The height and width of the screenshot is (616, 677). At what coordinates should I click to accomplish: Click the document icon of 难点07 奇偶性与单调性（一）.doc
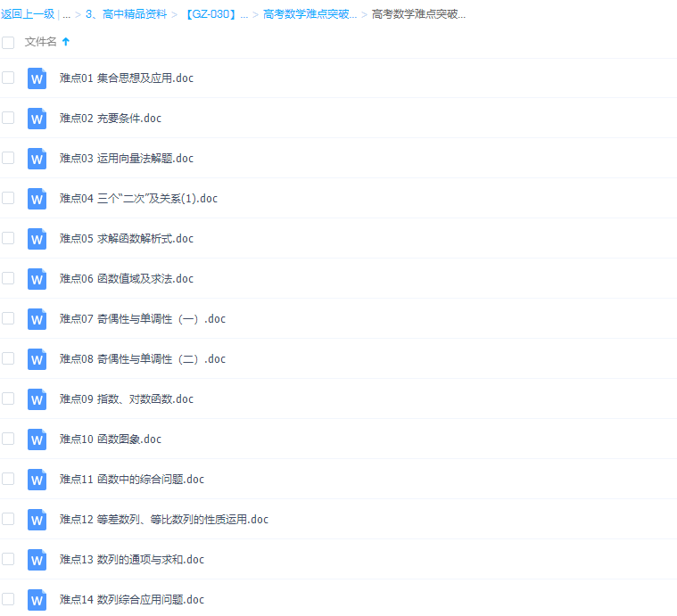click(x=37, y=319)
